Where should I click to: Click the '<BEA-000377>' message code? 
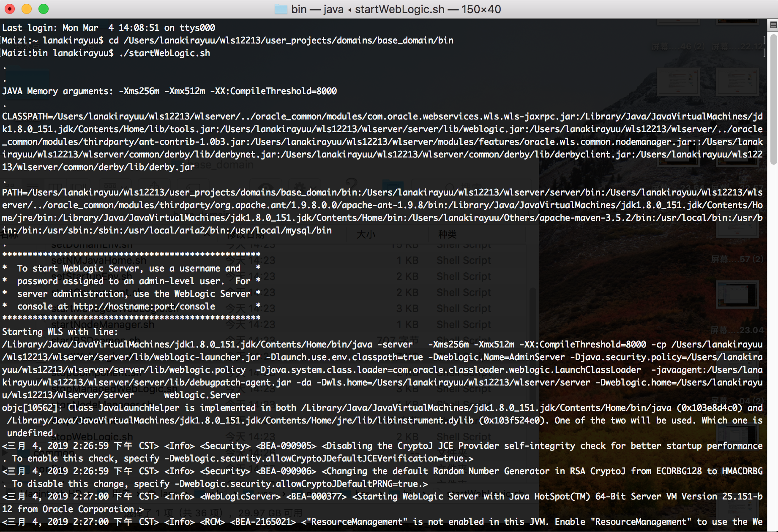click(317, 497)
